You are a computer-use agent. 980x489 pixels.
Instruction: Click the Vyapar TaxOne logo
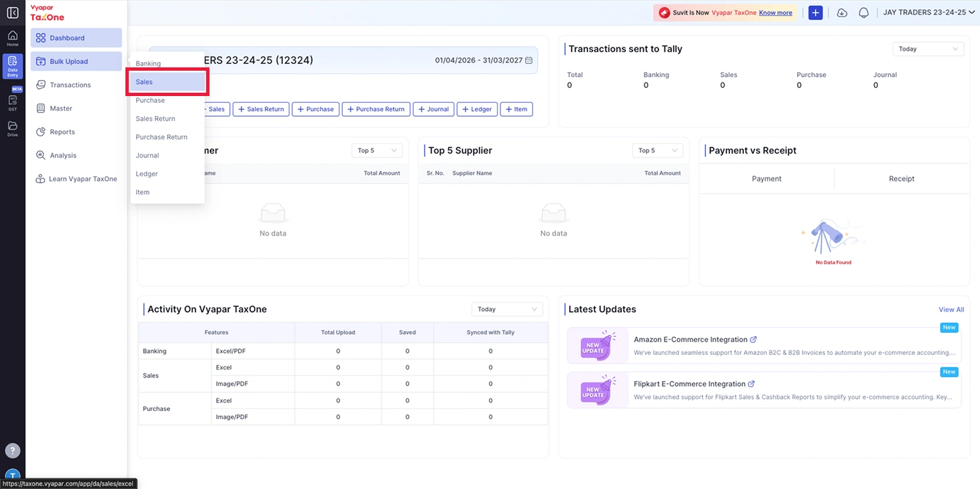point(47,13)
